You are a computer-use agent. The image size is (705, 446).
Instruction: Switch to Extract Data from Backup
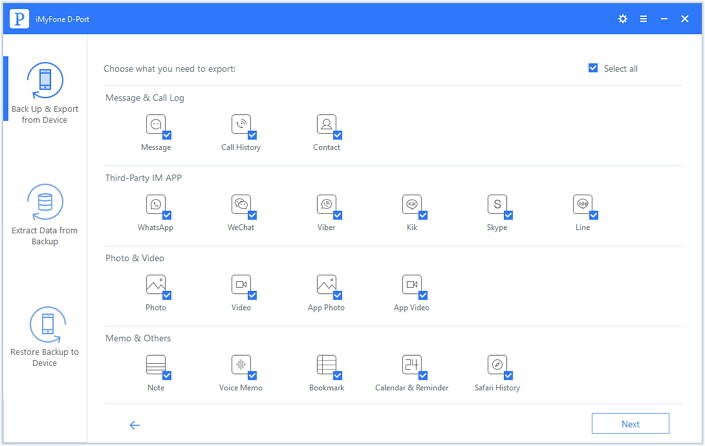click(45, 214)
